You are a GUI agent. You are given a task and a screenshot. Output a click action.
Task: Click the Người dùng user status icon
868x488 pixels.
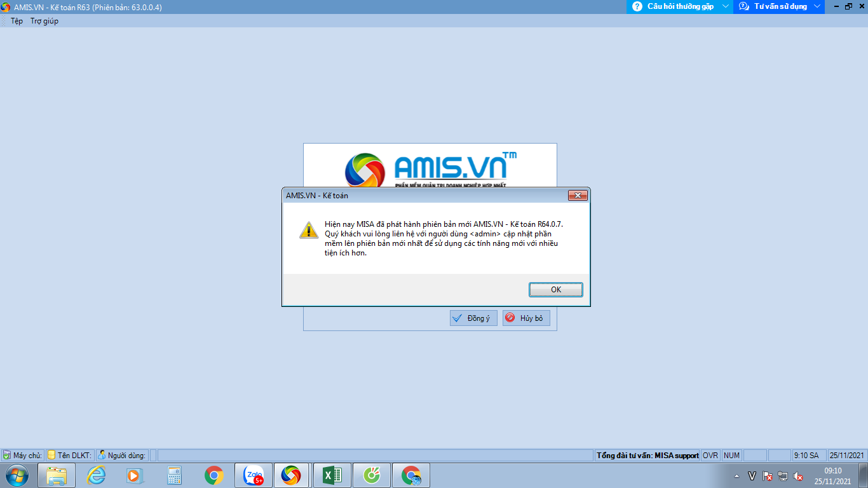click(x=102, y=455)
